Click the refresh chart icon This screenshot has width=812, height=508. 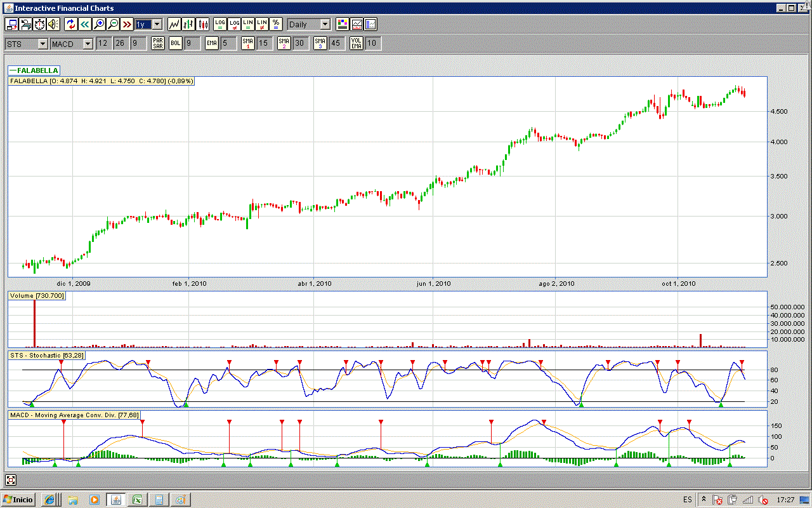(x=70, y=24)
